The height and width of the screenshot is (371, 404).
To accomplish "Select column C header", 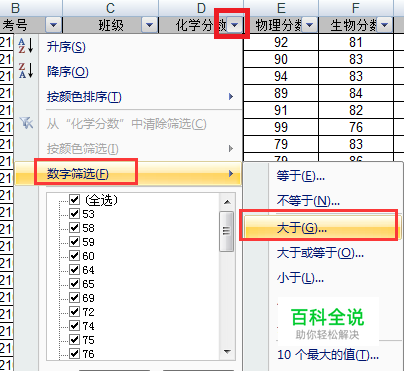I will pyautogui.click(x=110, y=8).
